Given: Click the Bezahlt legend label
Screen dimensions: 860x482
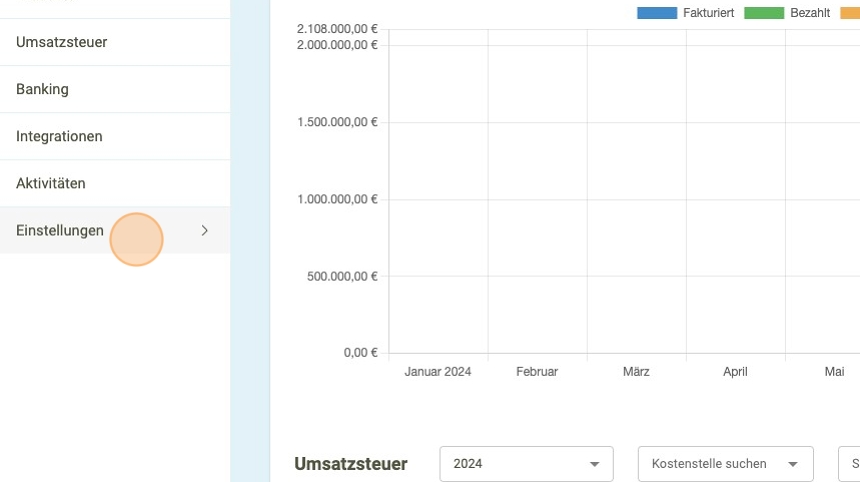Looking at the screenshot, I should [810, 13].
